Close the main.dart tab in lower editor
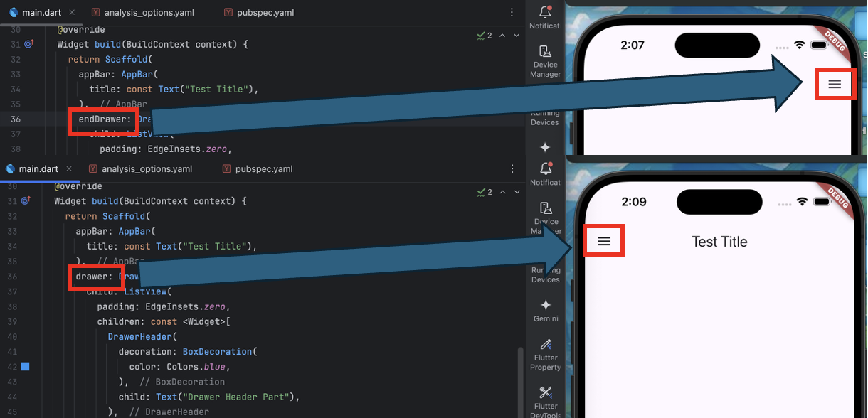Screen dimensions: 868x418 point(69,169)
